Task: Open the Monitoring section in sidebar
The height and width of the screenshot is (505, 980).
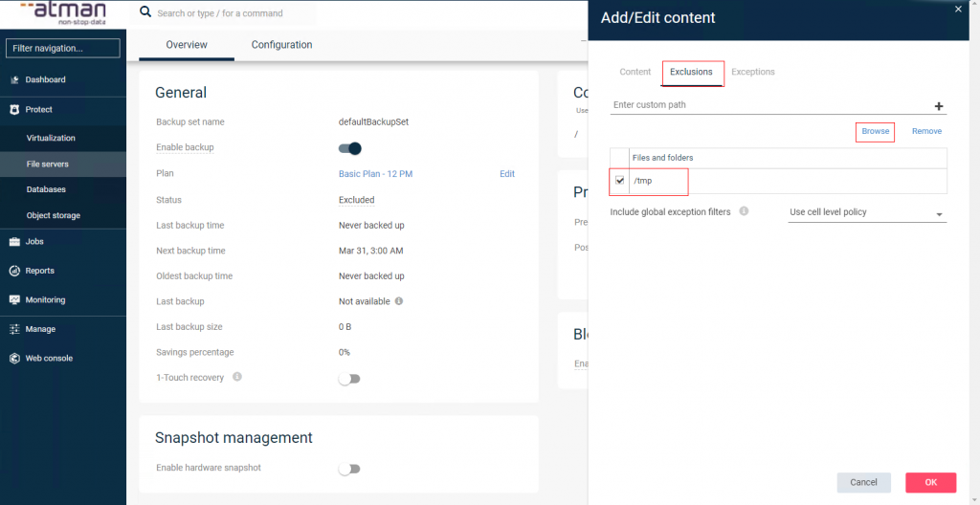Action: coord(45,299)
